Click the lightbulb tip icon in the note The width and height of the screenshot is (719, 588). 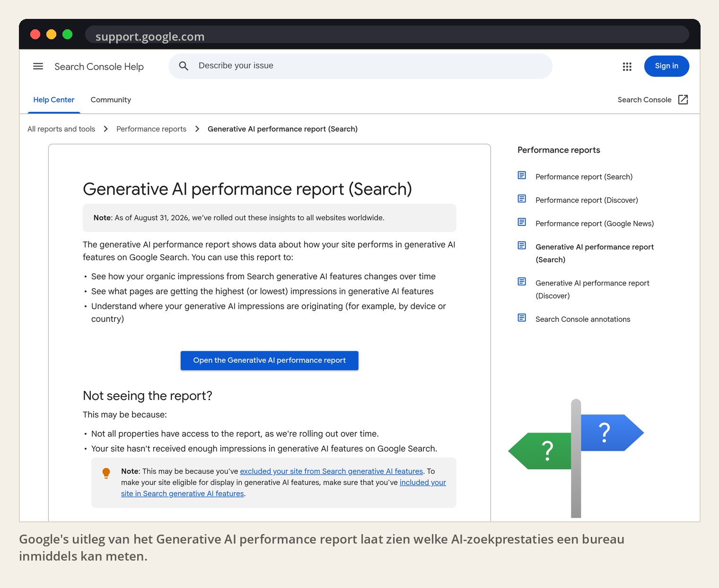click(x=106, y=473)
